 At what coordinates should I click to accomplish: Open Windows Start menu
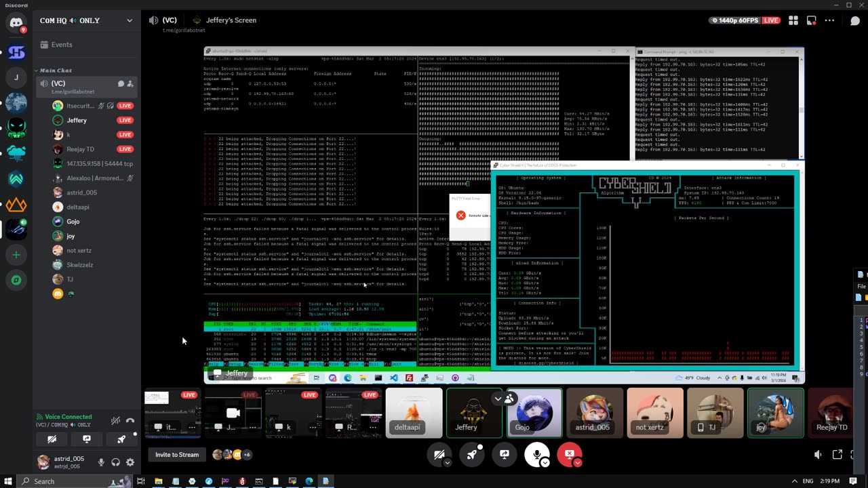coord(7,481)
